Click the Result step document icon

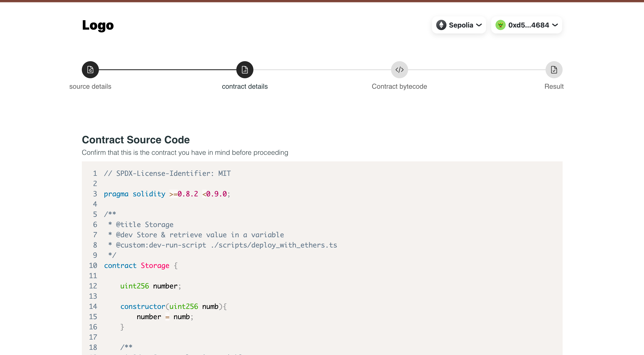click(554, 70)
